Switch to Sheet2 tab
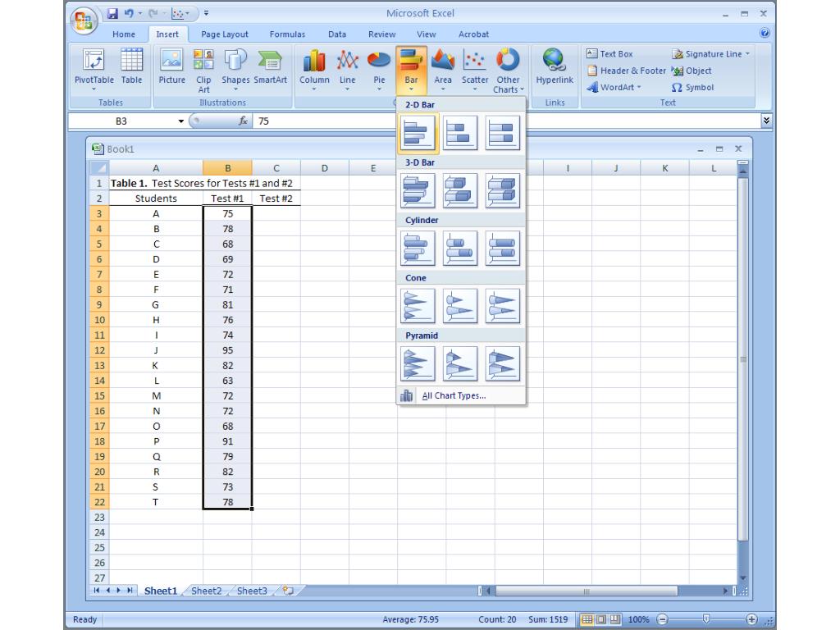Screen dimensions: 840x630 tap(206, 591)
